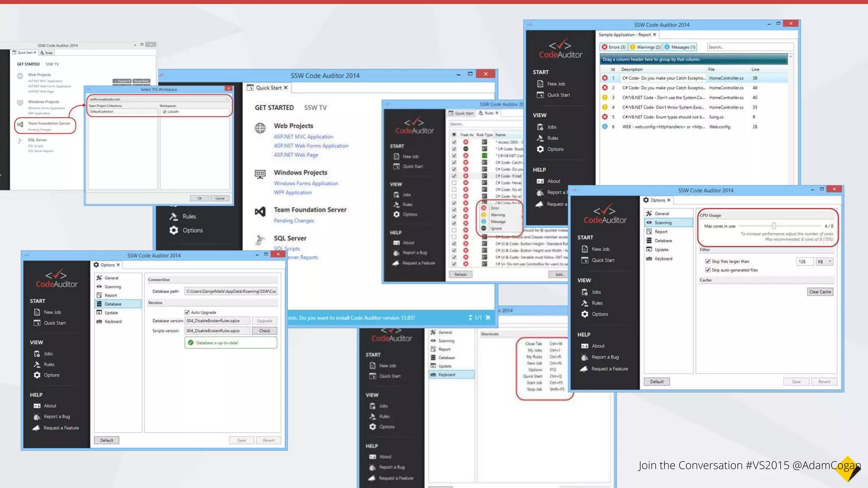
Task: Expand server dropdown in Select TFS Workspace dialog
Action: [227, 99]
